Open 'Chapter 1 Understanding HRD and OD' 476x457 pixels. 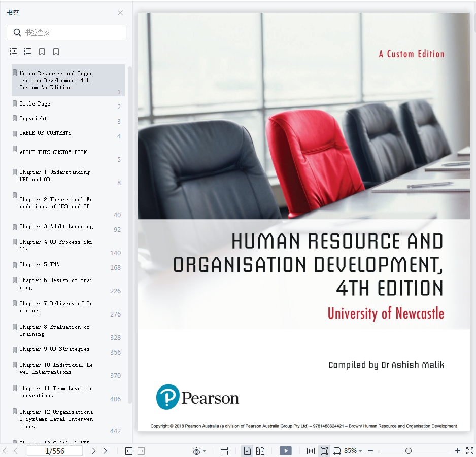pyautogui.click(x=68, y=175)
